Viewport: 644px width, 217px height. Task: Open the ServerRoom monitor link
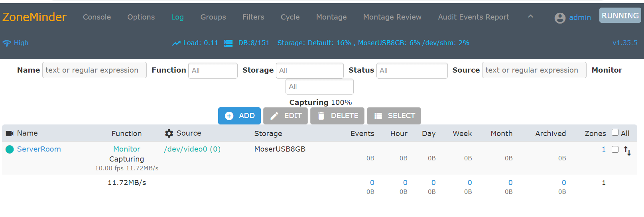click(39, 149)
